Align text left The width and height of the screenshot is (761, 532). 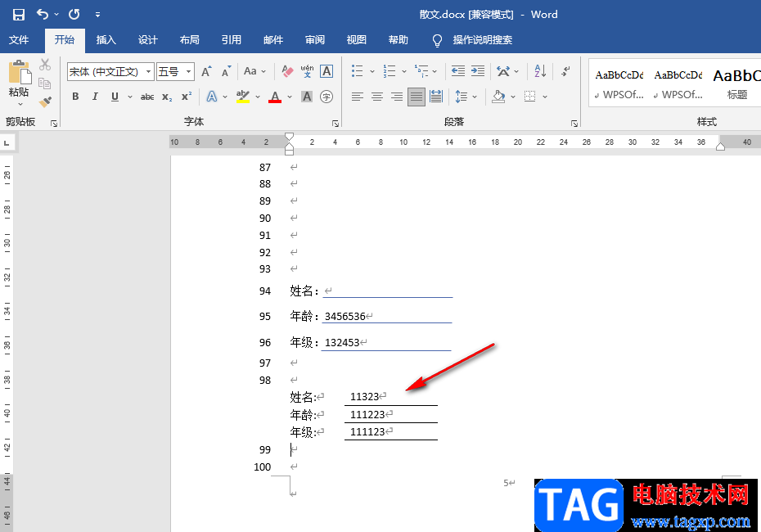[358, 97]
